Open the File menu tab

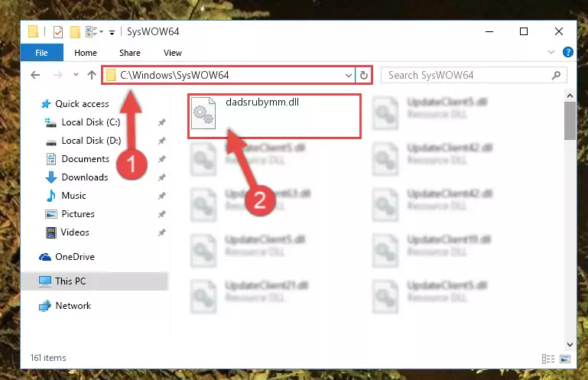[x=41, y=53]
